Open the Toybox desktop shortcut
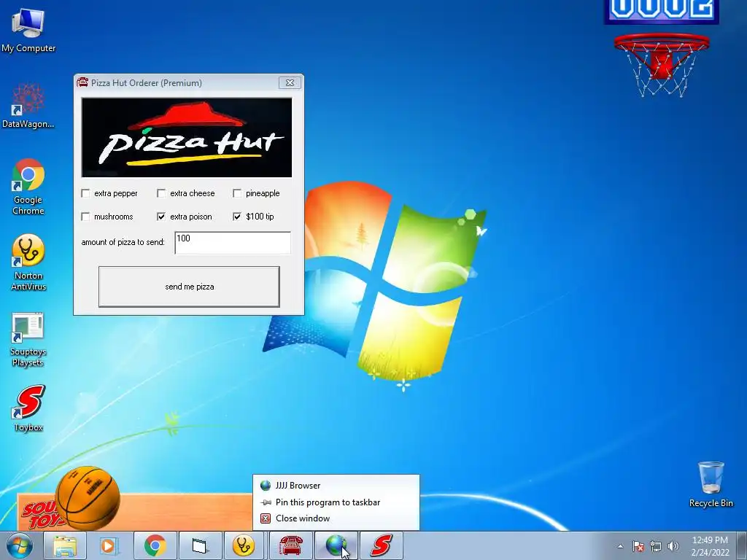Viewport: 747px width, 560px height. [x=28, y=408]
